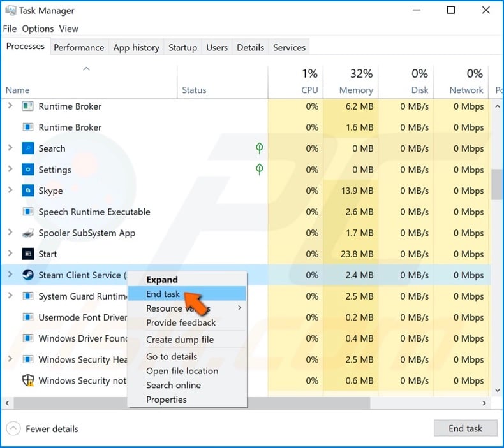This screenshot has width=504, height=448.
Task: Open the File menu
Action: pyautogui.click(x=10, y=29)
